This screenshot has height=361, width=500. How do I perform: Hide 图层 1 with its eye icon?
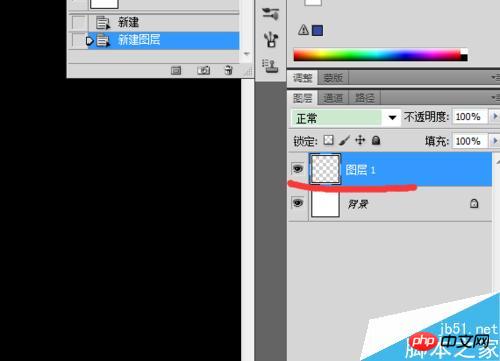point(297,169)
